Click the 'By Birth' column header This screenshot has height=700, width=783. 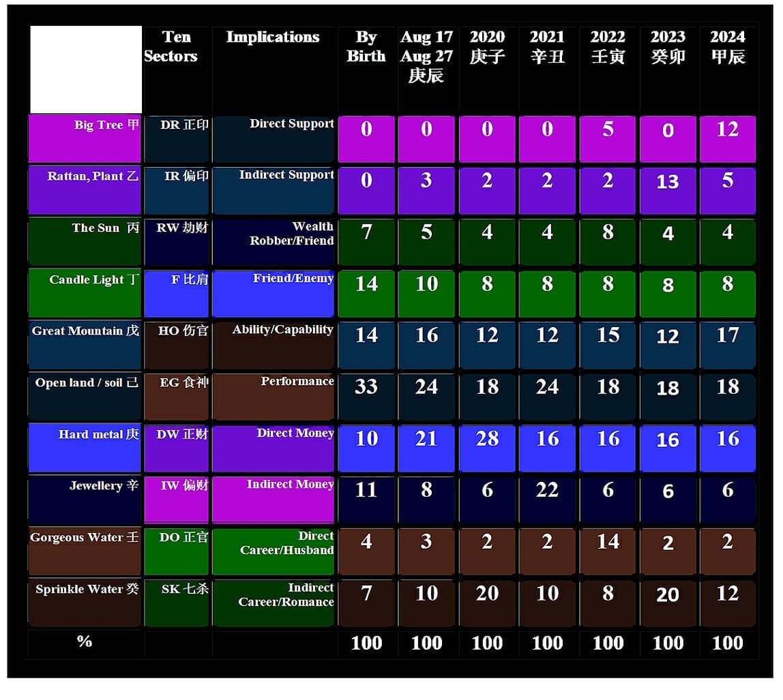pos(366,47)
